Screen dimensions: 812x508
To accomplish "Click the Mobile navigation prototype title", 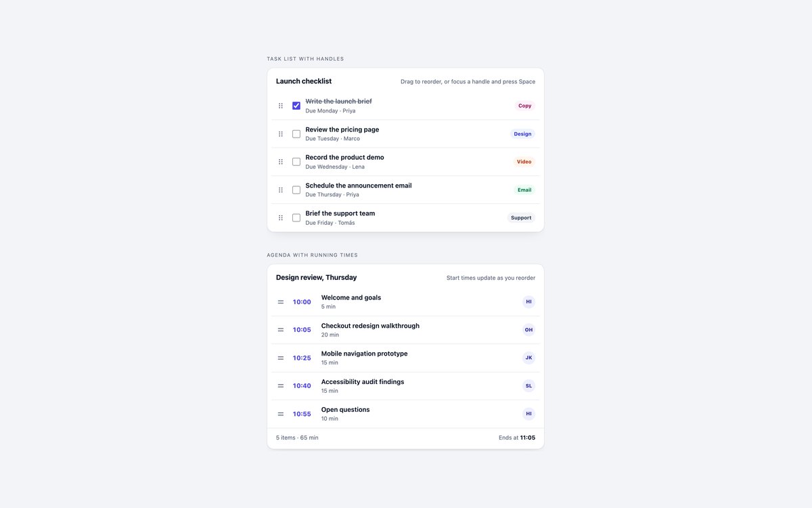I will point(365,354).
